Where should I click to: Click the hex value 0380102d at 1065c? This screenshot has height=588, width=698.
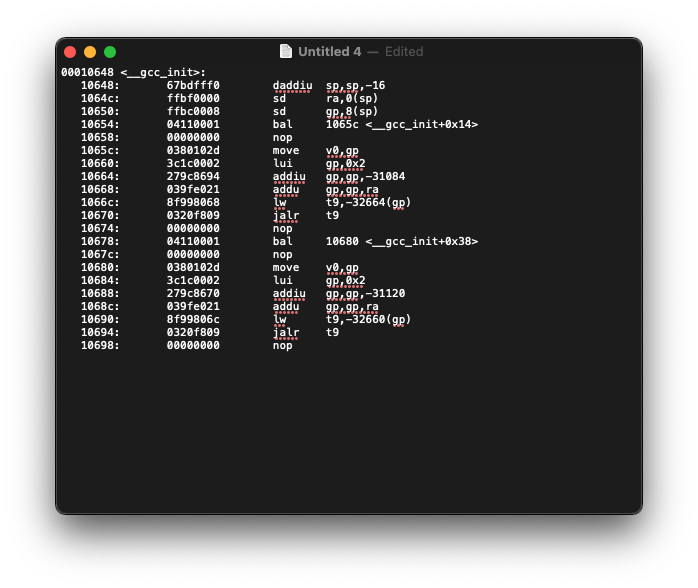coord(193,150)
